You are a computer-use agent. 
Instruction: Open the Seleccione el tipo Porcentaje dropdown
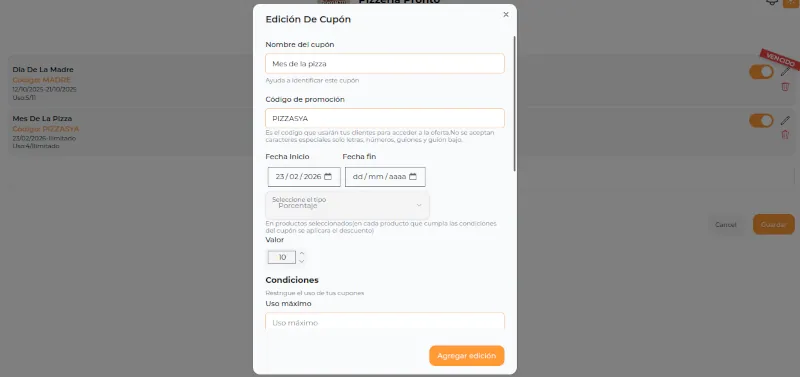click(347, 205)
